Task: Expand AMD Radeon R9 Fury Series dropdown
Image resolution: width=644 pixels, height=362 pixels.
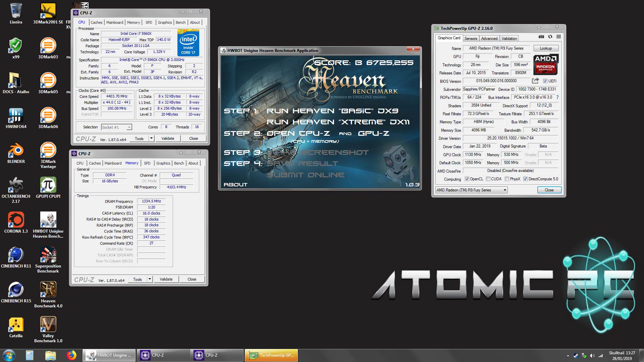Action: 471,190
